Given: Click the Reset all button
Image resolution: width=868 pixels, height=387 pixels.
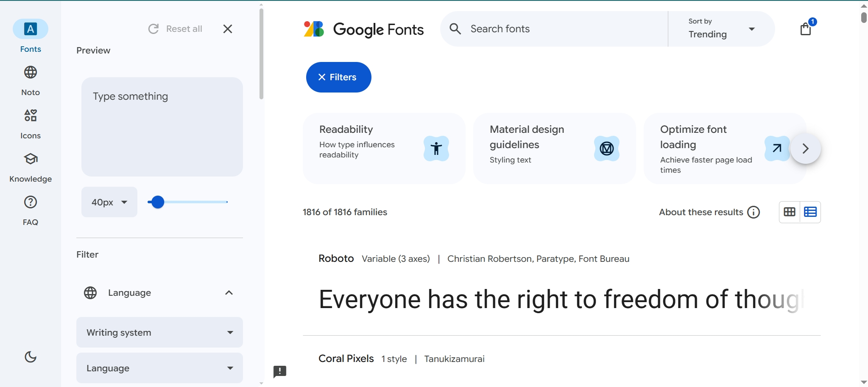Looking at the screenshot, I should tap(175, 29).
